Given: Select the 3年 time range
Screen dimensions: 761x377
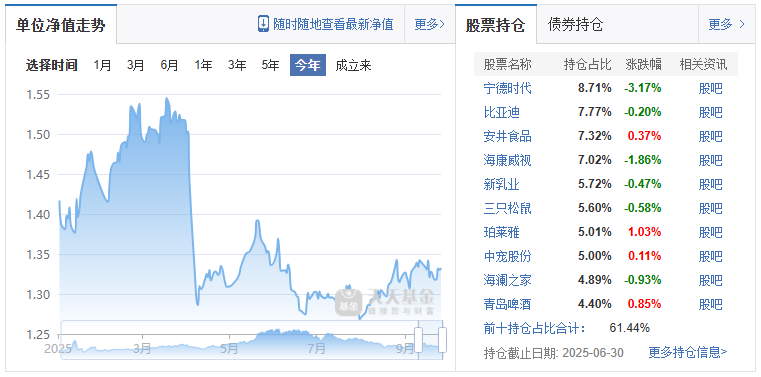Looking at the screenshot, I should click(237, 66).
